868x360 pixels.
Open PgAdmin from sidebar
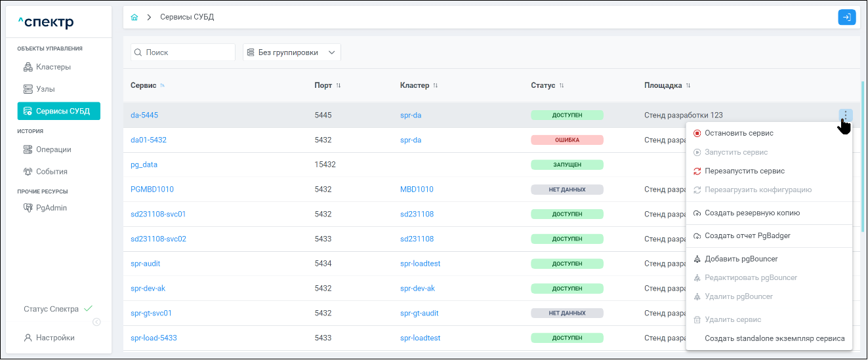(51, 208)
